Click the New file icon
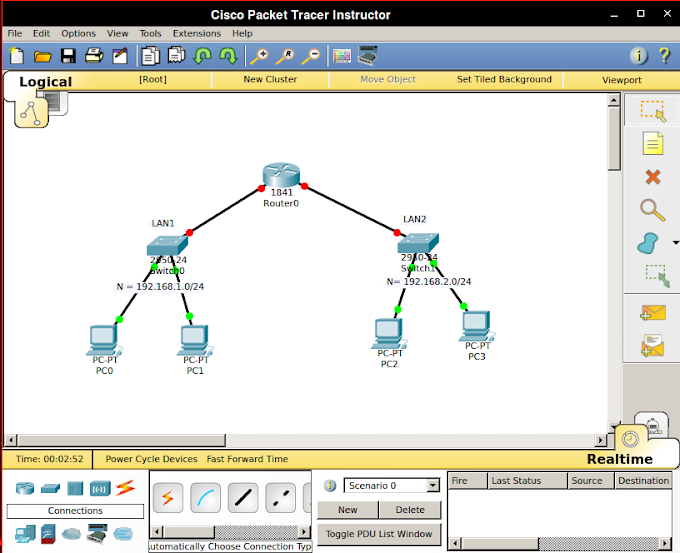 pyautogui.click(x=16, y=56)
